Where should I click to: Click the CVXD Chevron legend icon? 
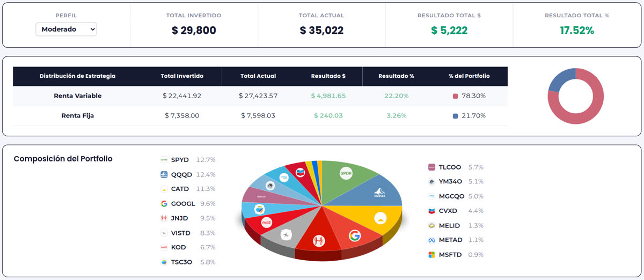[x=431, y=211]
